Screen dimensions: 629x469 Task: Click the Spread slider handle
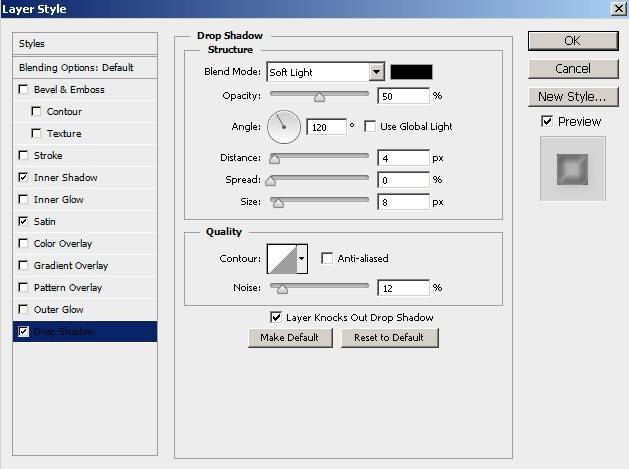[271, 181]
